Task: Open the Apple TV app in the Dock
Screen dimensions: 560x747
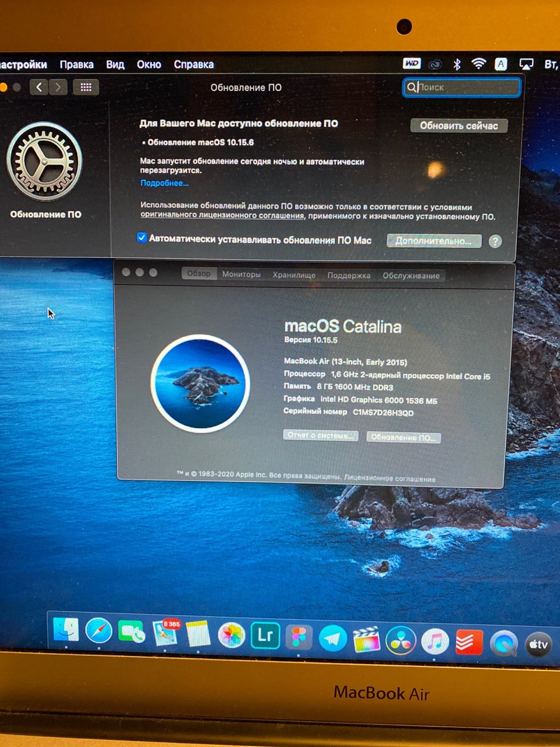Action: pos(538,645)
